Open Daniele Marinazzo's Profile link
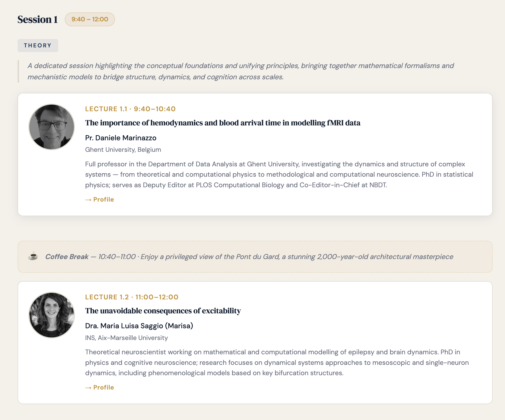 [99, 199]
